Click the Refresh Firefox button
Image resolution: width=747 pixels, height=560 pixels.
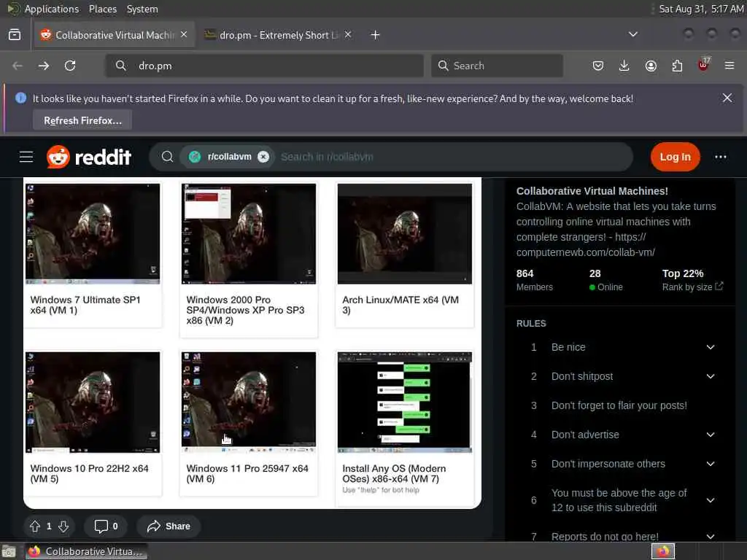[82, 120]
